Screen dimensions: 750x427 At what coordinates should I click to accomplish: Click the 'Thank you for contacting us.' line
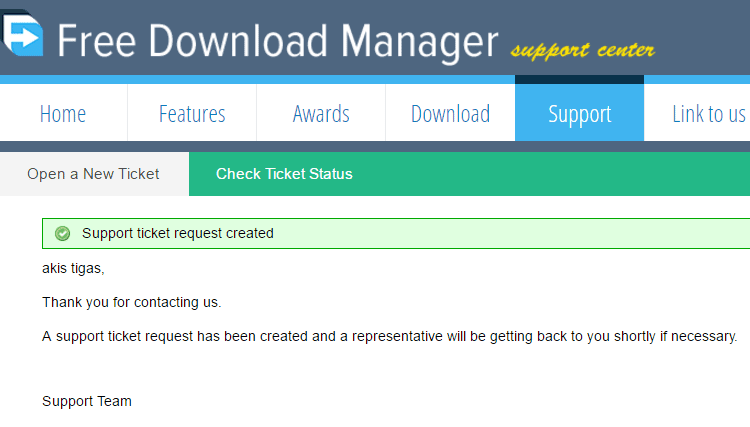132,302
